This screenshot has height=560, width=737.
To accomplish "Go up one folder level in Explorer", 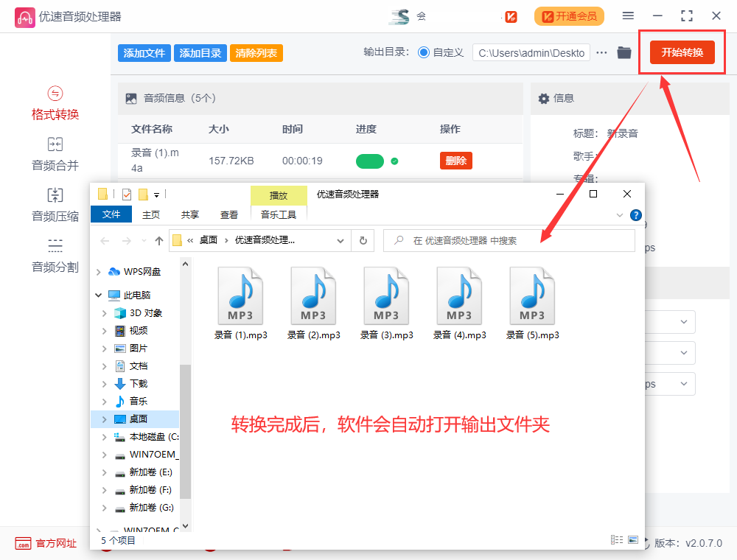I will (159, 241).
